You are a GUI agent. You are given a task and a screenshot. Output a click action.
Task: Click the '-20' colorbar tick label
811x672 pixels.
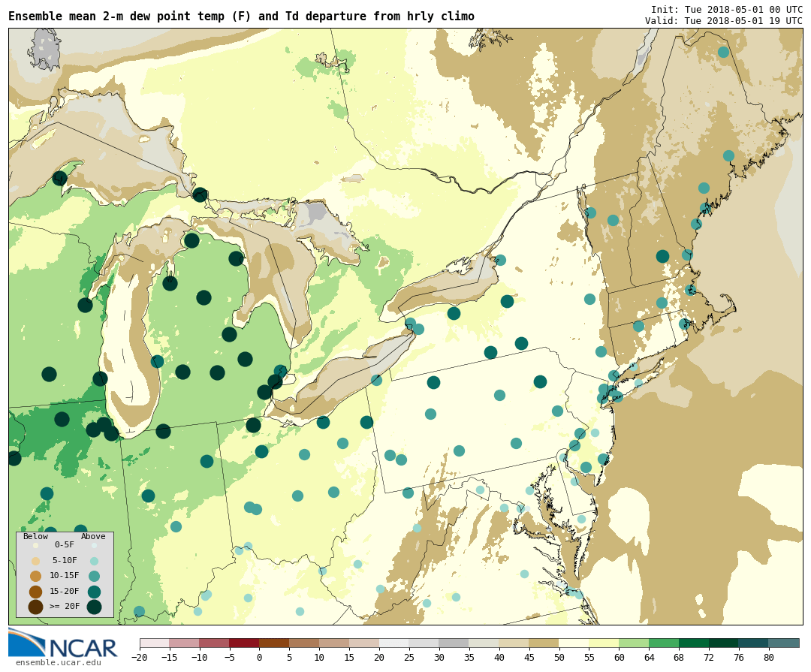[140, 658]
